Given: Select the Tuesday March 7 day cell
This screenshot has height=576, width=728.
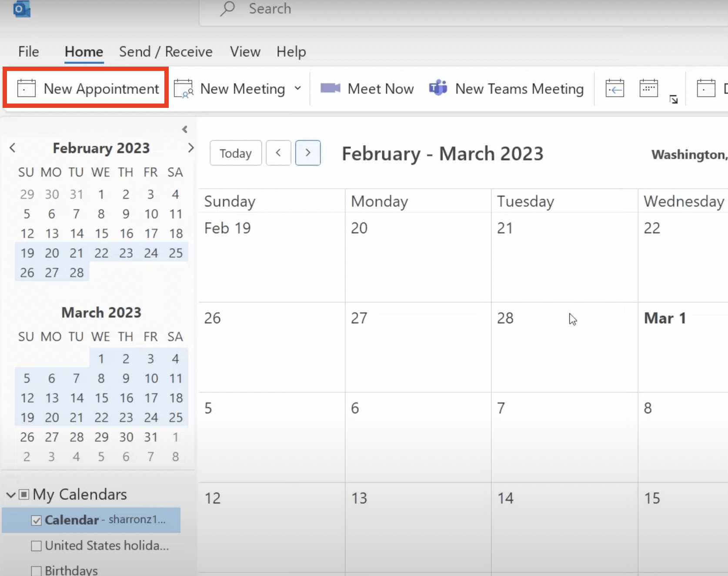Looking at the screenshot, I should coord(564,437).
